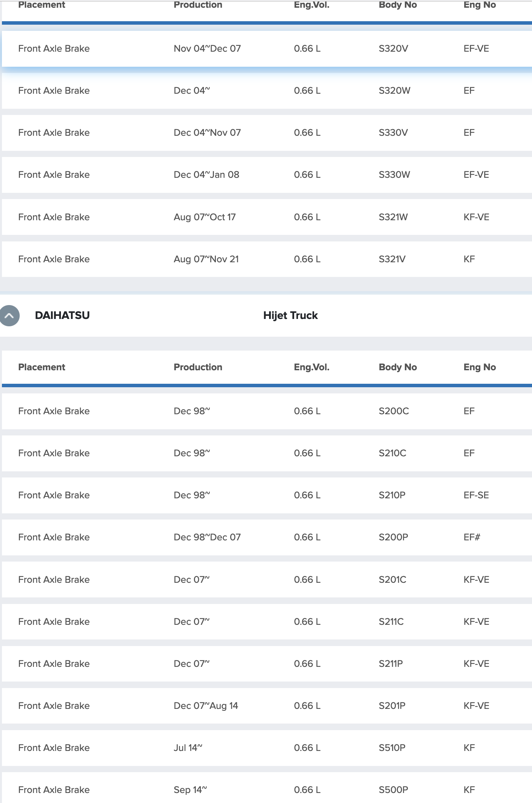Screen dimensions: 532x803
Task: Select row with body number S330V
Action: click(267, 133)
